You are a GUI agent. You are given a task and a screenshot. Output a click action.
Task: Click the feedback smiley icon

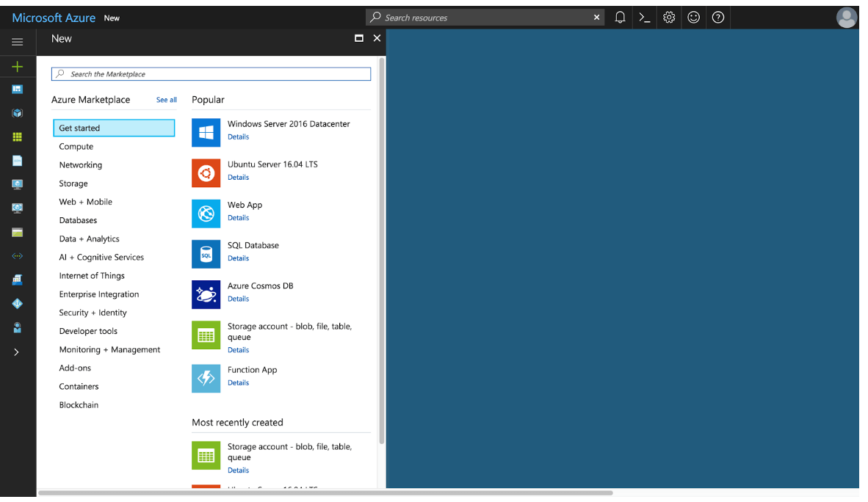694,18
